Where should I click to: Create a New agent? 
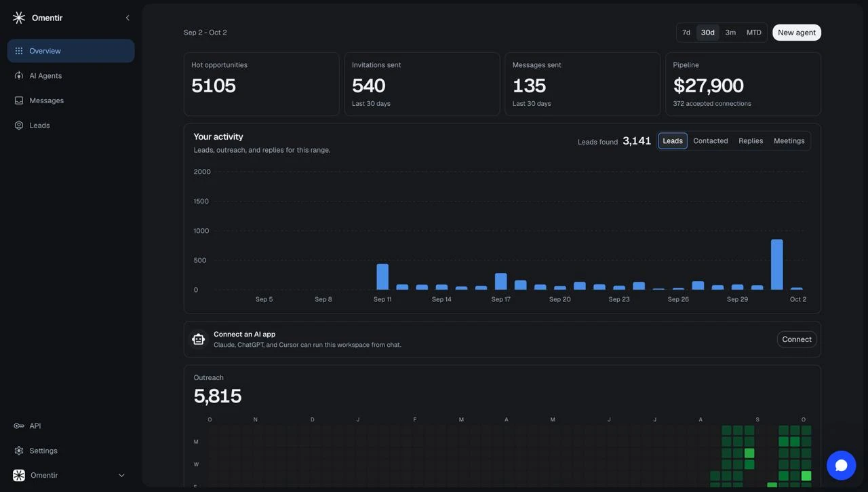click(797, 33)
